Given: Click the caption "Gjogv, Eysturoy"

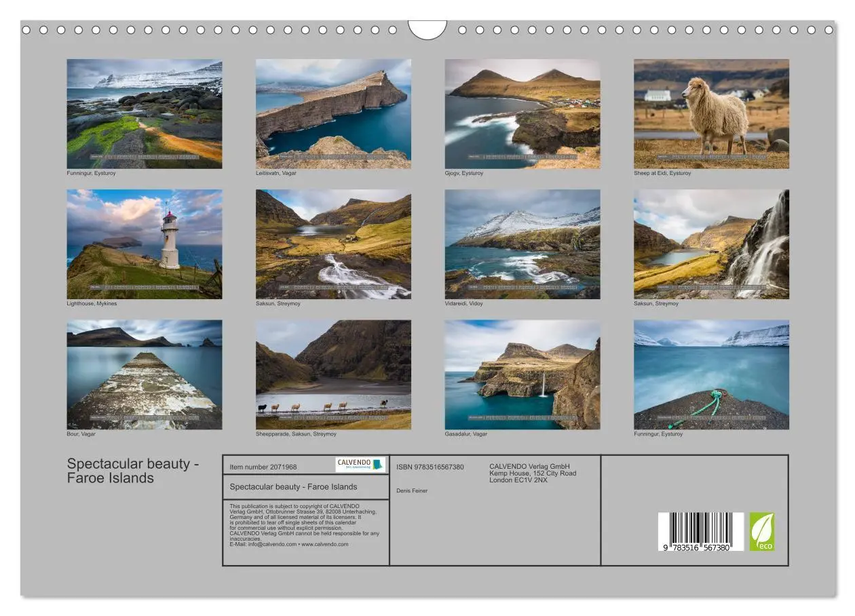Looking at the screenshot, I should click(x=464, y=173).
